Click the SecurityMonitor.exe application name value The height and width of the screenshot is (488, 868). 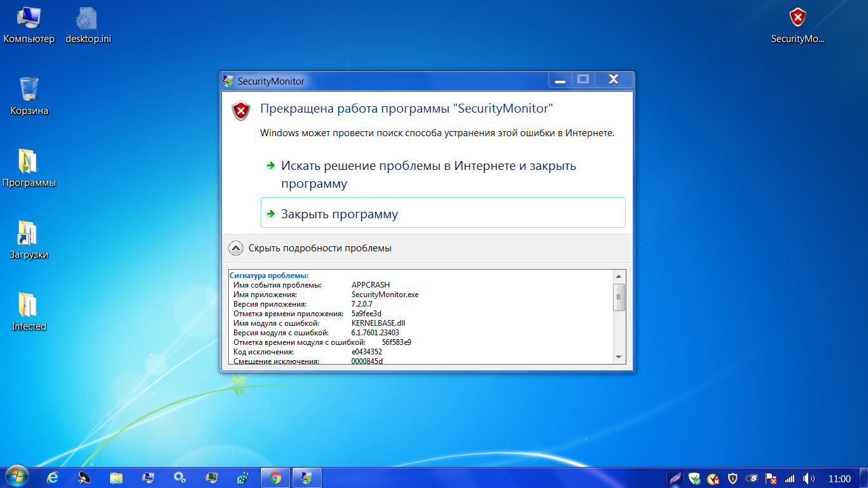(x=385, y=295)
